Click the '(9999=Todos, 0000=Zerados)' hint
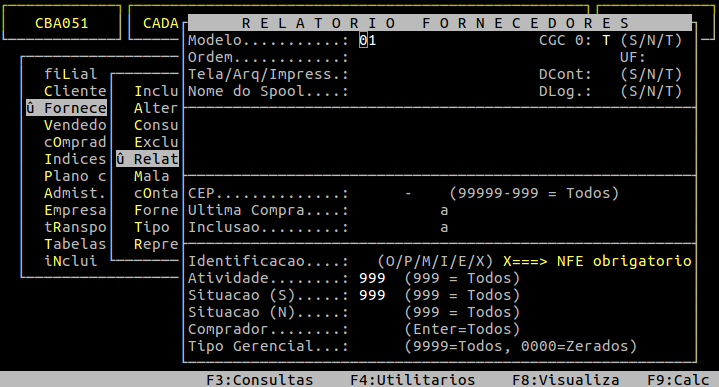Viewport: 719px width, 387px height. click(x=521, y=346)
